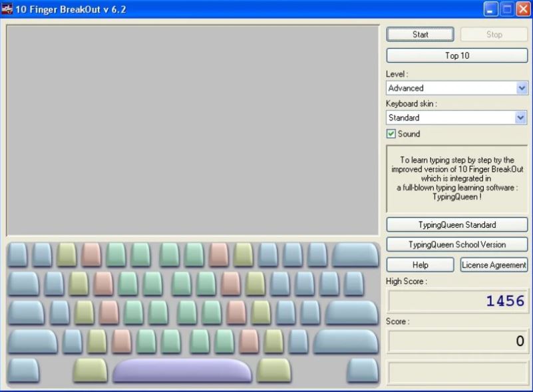Click the TypingQueen School Version button
Screen dimensions: 533x392
click(457, 244)
